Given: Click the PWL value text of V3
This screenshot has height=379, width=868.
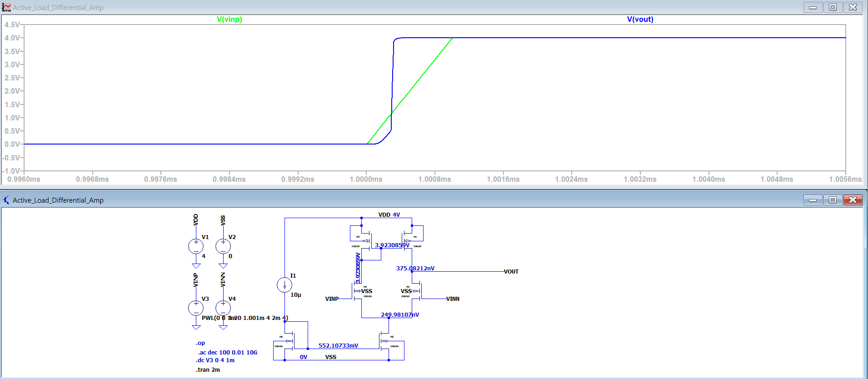Looking at the screenshot, I should coord(245,318).
